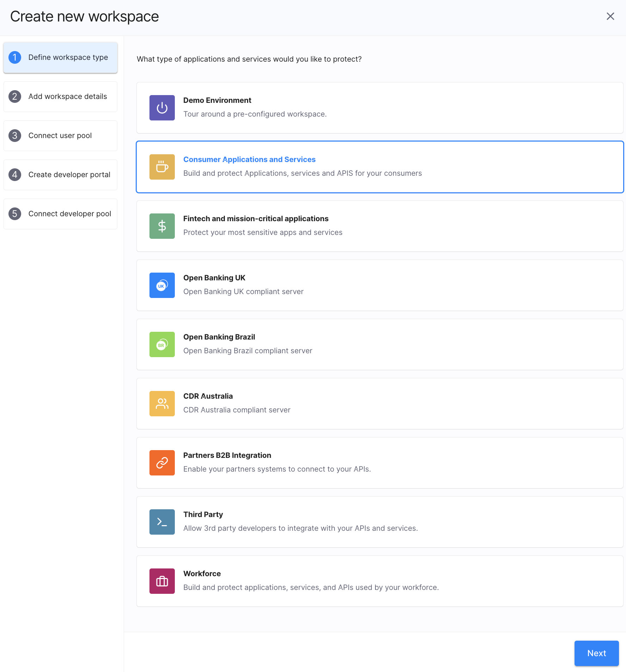This screenshot has width=626, height=672.
Task: Click the Open Banking UK icon
Action: pos(162,285)
